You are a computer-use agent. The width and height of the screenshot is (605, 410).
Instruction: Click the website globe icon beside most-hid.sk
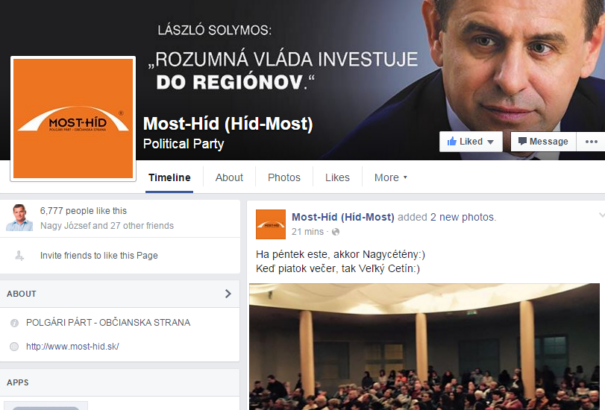coord(14,346)
